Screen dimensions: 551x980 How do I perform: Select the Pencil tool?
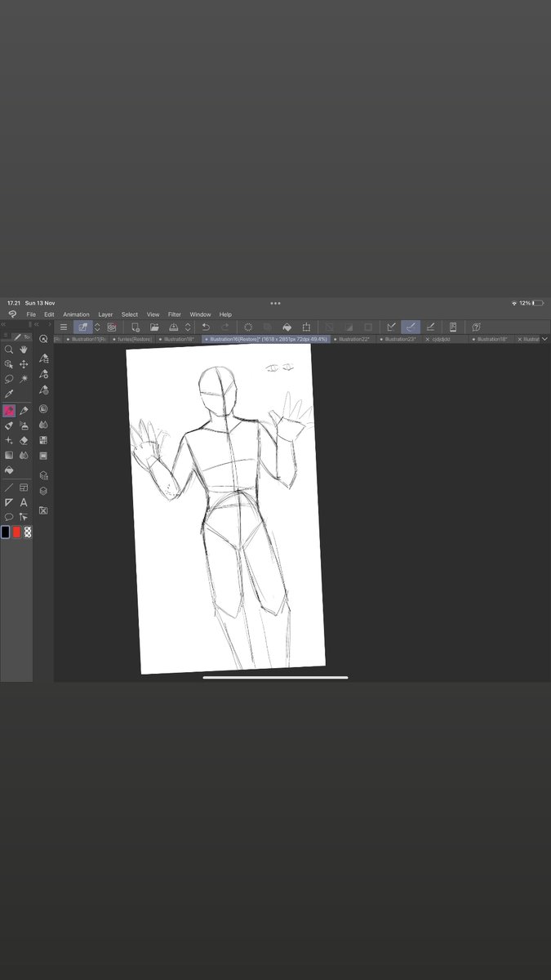(x=24, y=411)
